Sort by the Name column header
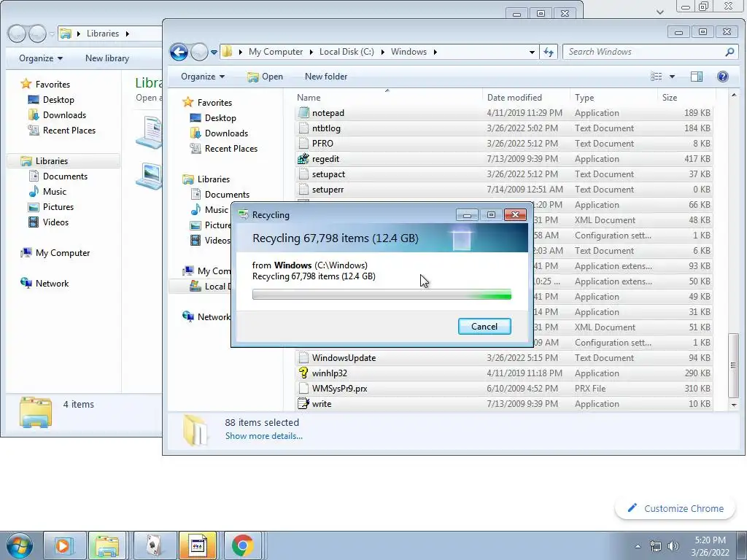Screen dimensions: 747x560 coord(388,98)
